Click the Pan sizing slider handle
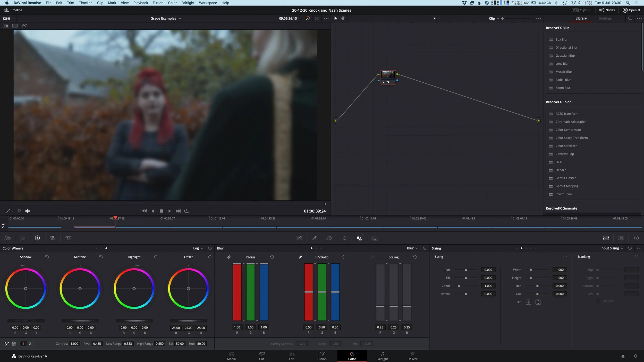This screenshot has height=362, width=644. point(466,270)
